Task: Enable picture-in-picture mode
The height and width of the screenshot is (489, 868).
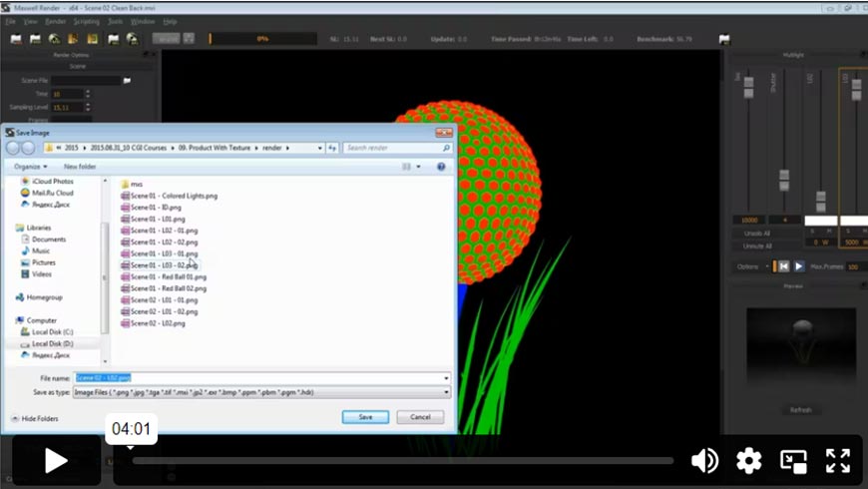Action: [793, 460]
